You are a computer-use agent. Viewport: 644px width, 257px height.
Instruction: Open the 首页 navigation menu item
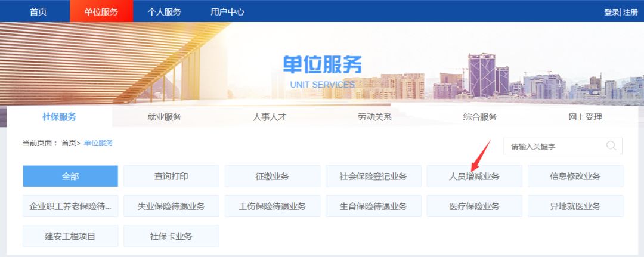pos(38,11)
